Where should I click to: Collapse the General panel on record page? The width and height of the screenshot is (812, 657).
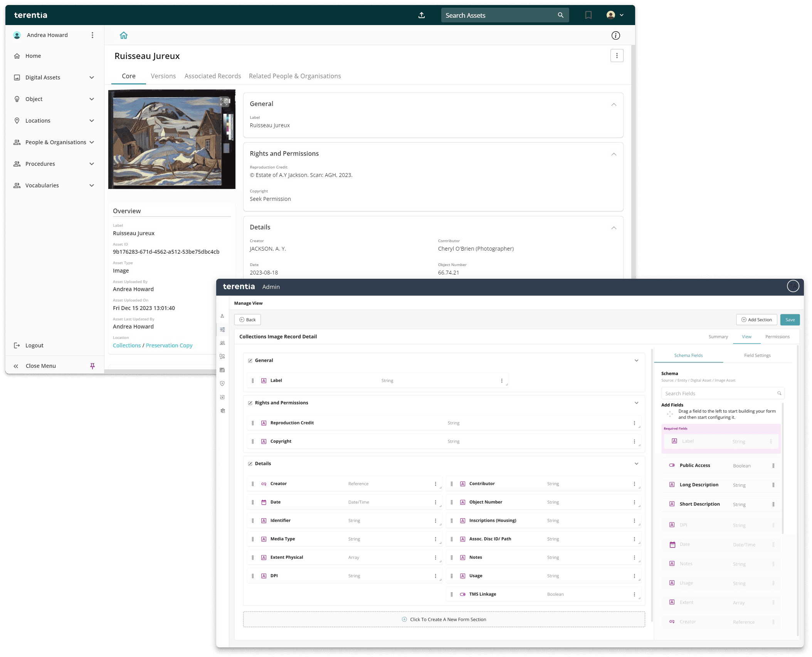click(614, 104)
